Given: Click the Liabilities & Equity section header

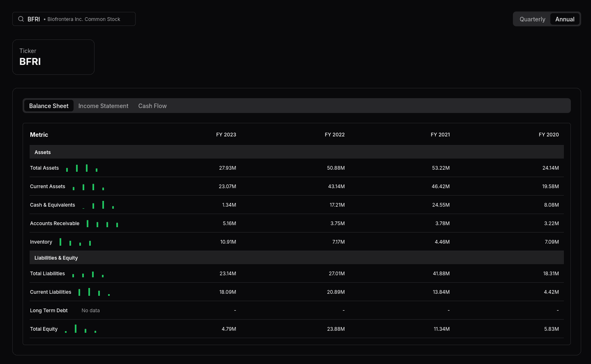Looking at the screenshot, I should tap(297, 258).
